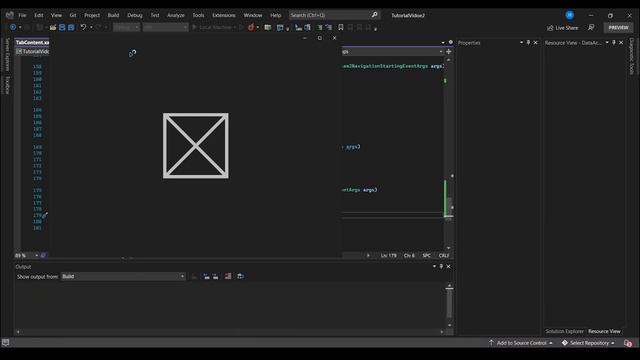The image size is (640, 360).
Task: Open the Tools menu
Action: (198, 15)
